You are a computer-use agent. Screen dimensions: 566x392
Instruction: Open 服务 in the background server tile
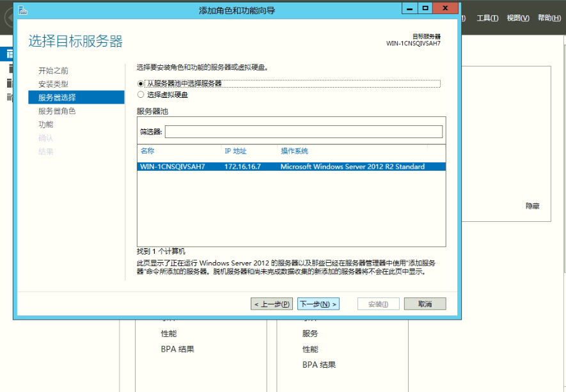pos(310,334)
